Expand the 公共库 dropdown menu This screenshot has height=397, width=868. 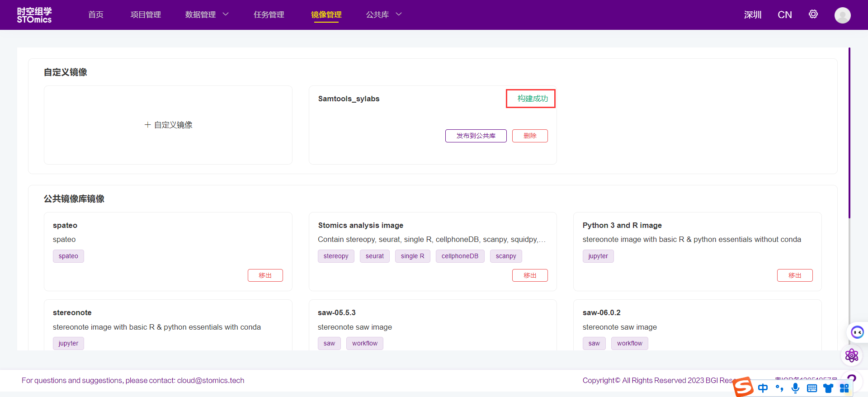(x=383, y=15)
